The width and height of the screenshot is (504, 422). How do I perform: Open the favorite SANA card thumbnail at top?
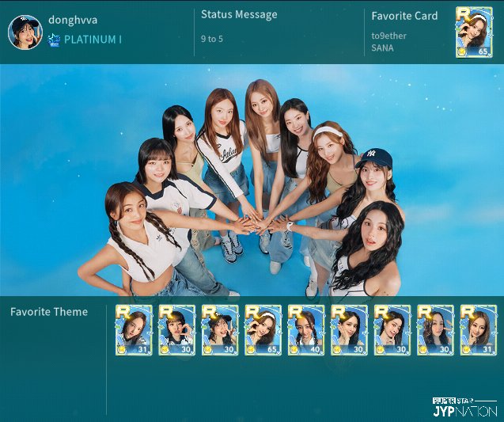coord(474,32)
